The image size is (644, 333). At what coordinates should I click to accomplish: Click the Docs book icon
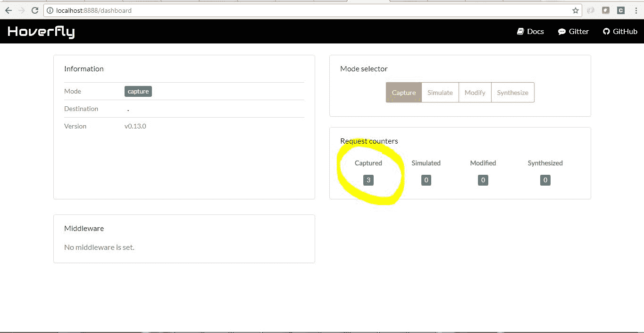[520, 32]
